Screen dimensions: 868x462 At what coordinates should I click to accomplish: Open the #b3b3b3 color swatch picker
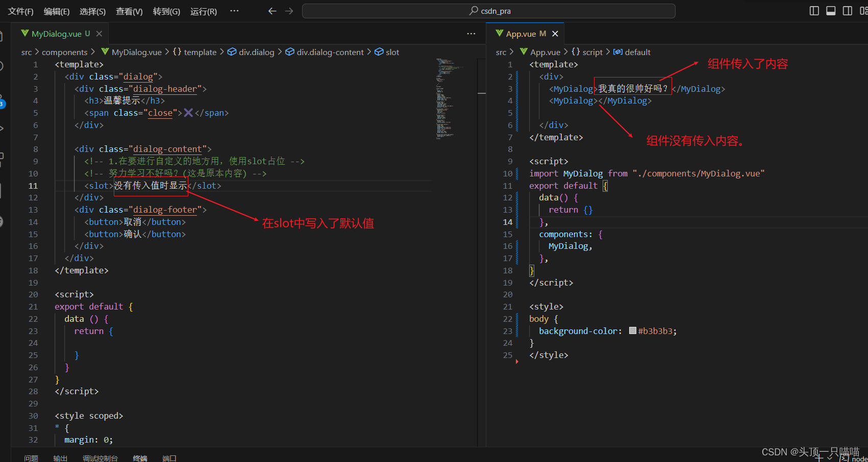633,330
